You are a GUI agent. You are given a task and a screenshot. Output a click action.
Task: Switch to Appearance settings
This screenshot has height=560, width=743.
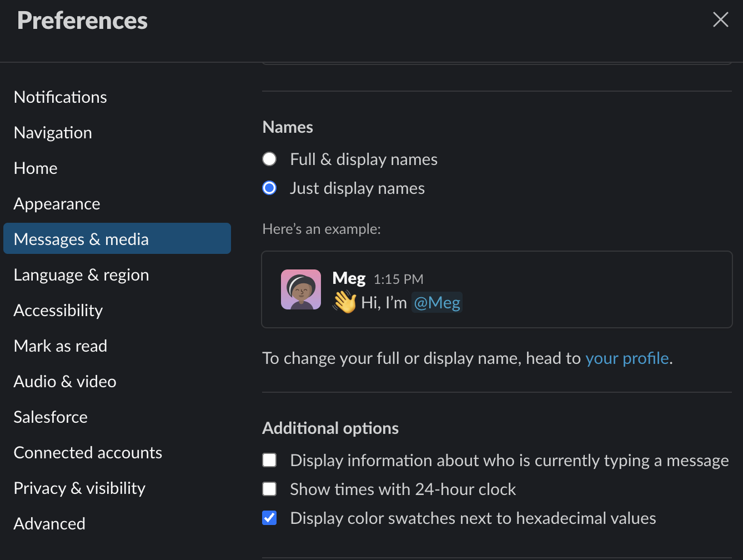(57, 204)
